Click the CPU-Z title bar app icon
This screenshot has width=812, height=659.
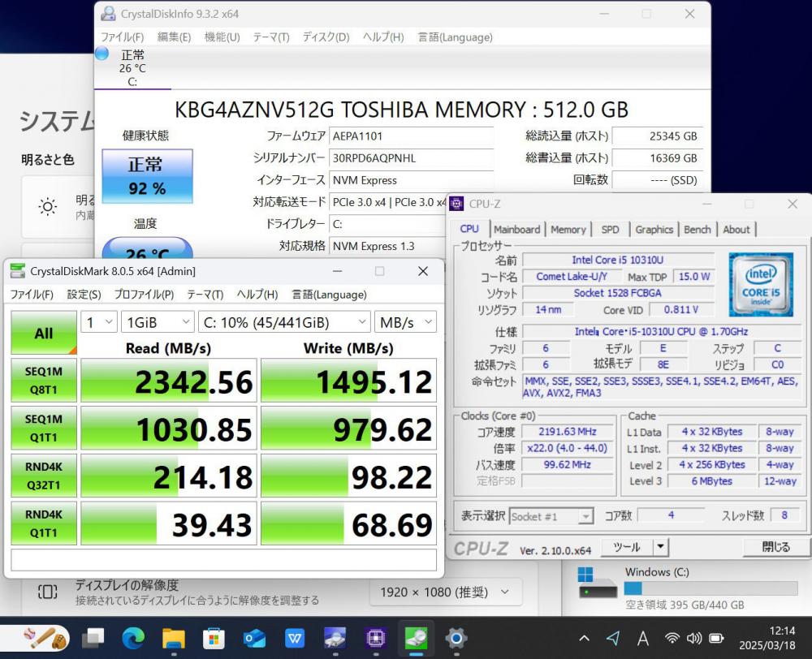456,204
